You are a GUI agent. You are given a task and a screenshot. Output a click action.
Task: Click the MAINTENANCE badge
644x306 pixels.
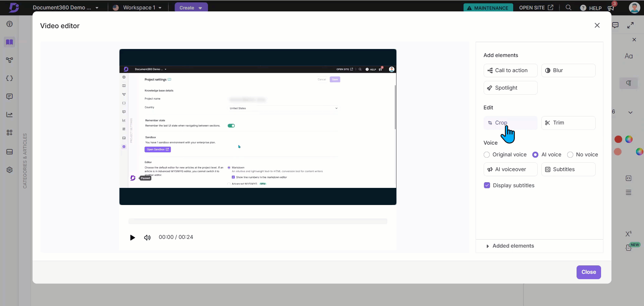coord(488,8)
